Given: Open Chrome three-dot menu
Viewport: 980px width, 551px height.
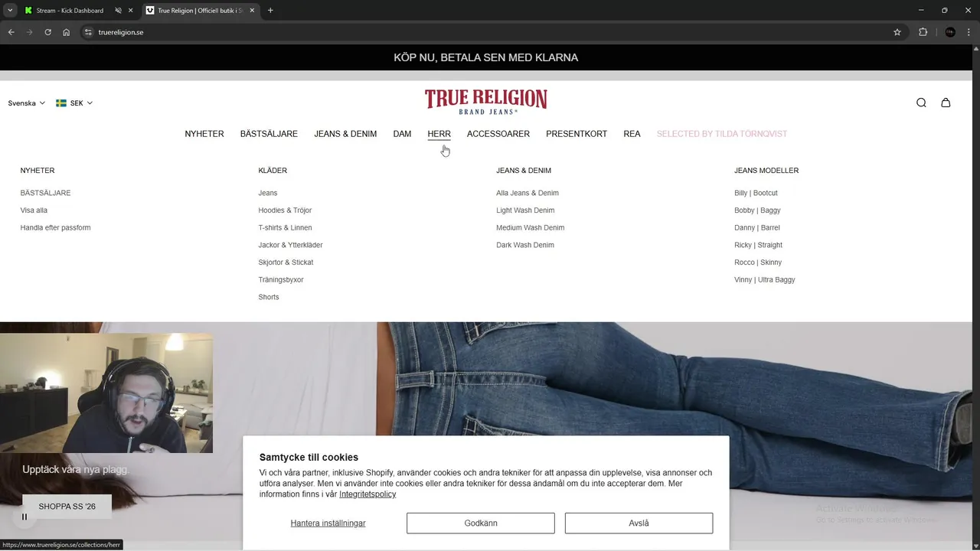Looking at the screenshot, I should (969, 32).
